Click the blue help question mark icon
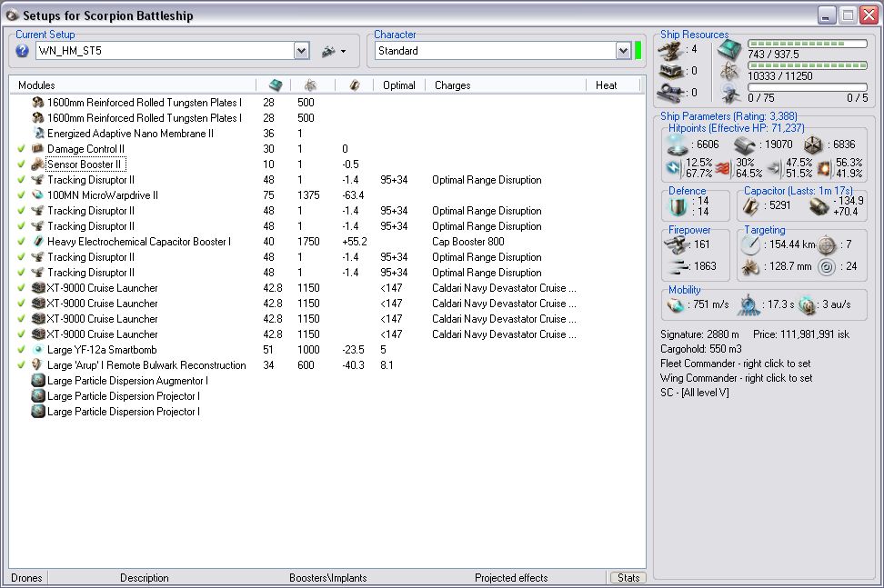The height and width of the screenshot is (588, 884). 22,51
